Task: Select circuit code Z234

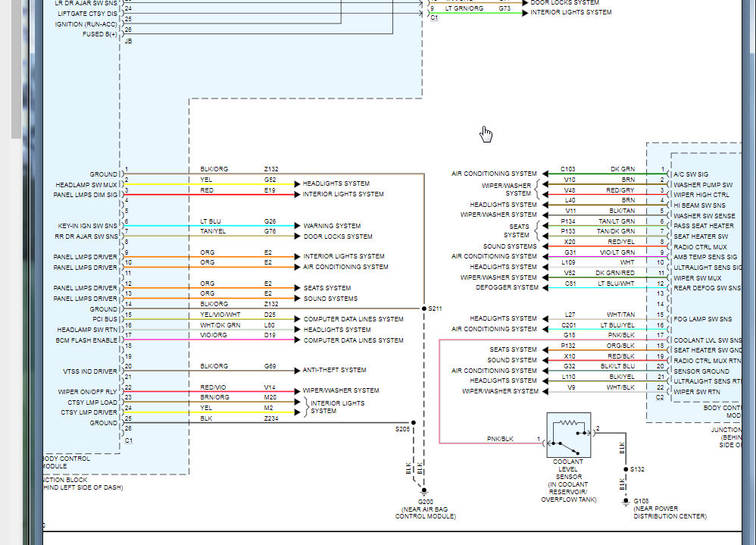Action: click(271, 418)
